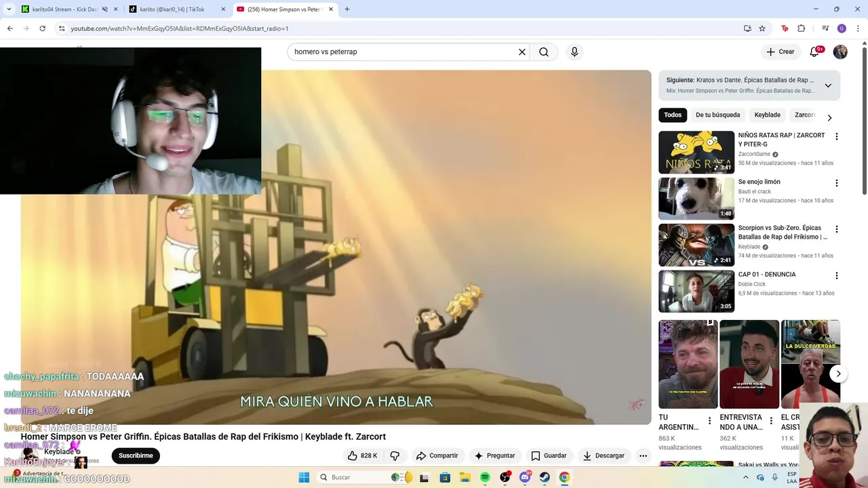The width and height of the screenshot is (868, 488).
Task: Open the media controls icon in Chrome toolbar
Action: pyautogui.click(x=825, y=28)
